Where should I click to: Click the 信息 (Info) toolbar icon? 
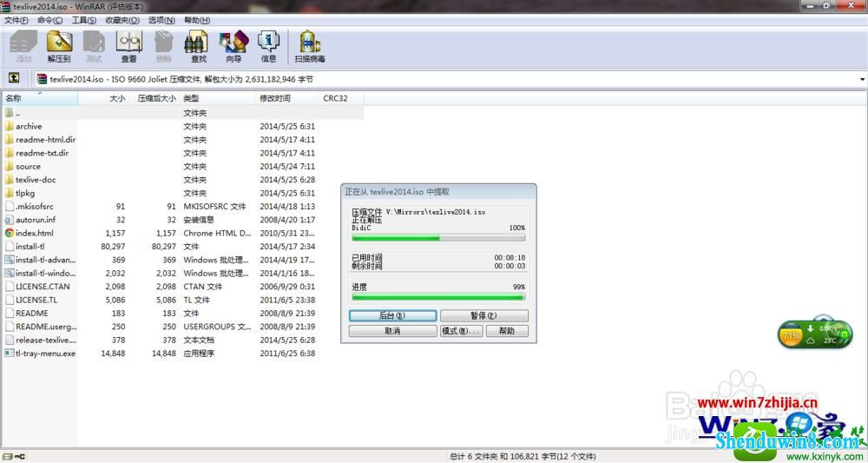pyautogui.click(x=268, y=47)
